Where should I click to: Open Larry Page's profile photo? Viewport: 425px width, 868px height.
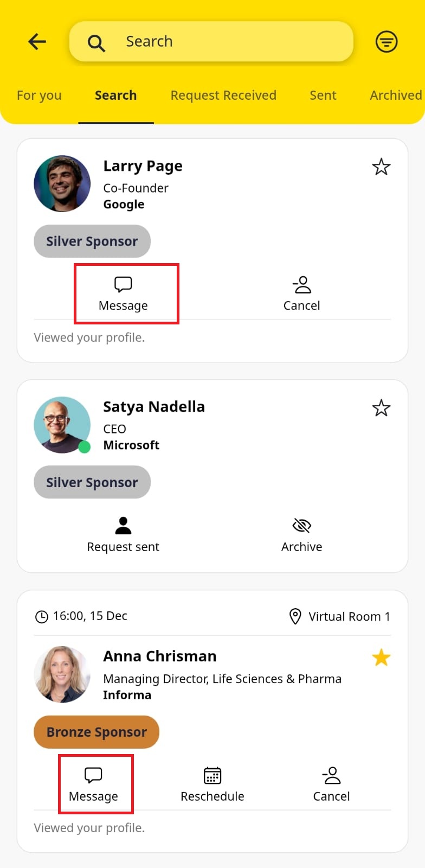pos(62,183)
